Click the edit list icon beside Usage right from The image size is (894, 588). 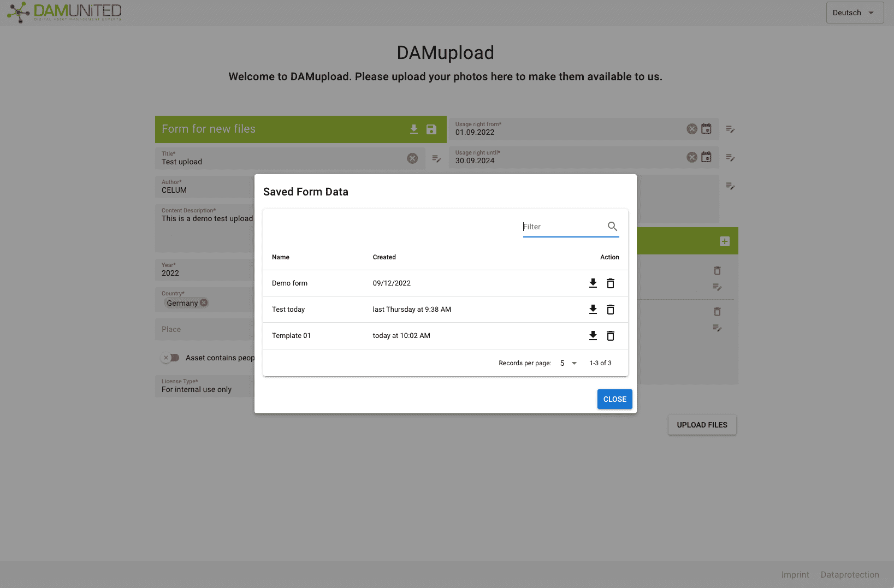730,129
